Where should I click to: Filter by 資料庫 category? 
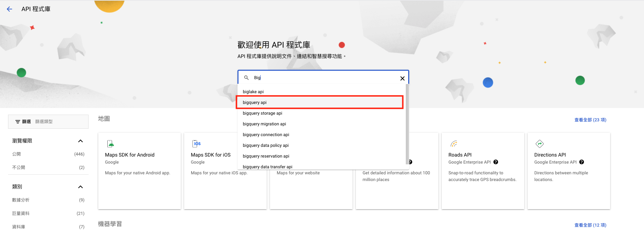[x=48, y=227]
